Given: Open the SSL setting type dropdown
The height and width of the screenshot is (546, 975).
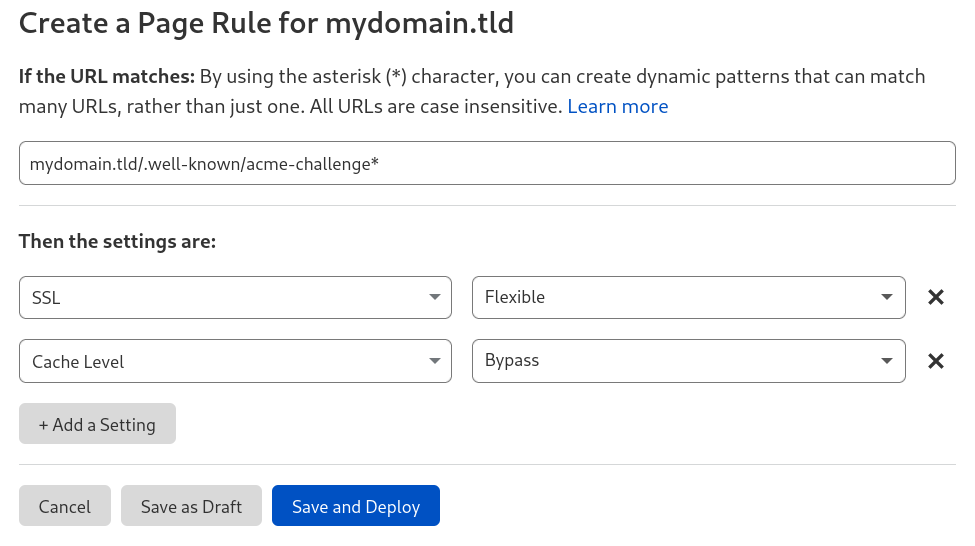Looking at the screenshot, I should pyautogui.click(x=235, y=297).
